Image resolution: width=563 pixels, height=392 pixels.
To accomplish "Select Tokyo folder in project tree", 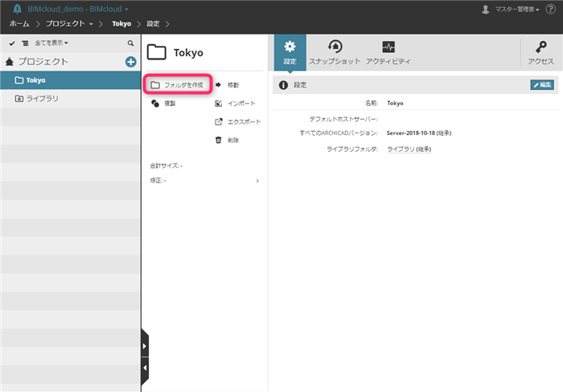I will [71, 80].
